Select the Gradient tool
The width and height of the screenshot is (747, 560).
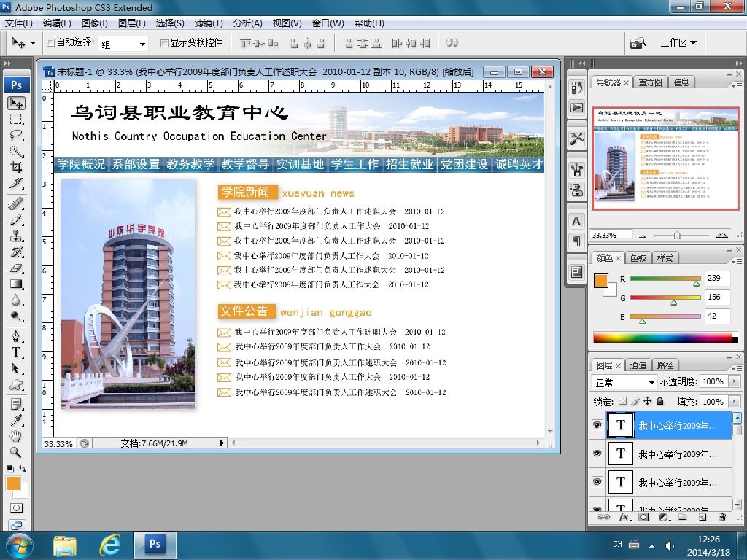point(16,284)
